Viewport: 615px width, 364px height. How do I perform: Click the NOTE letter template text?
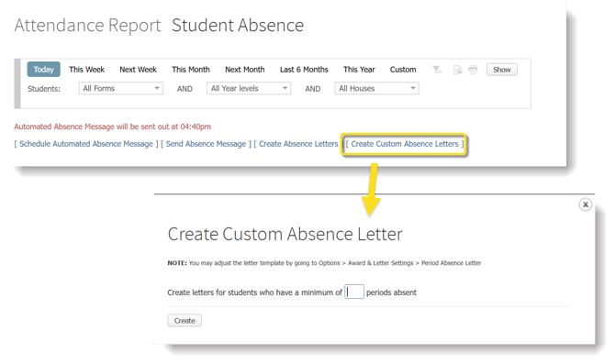324,263
